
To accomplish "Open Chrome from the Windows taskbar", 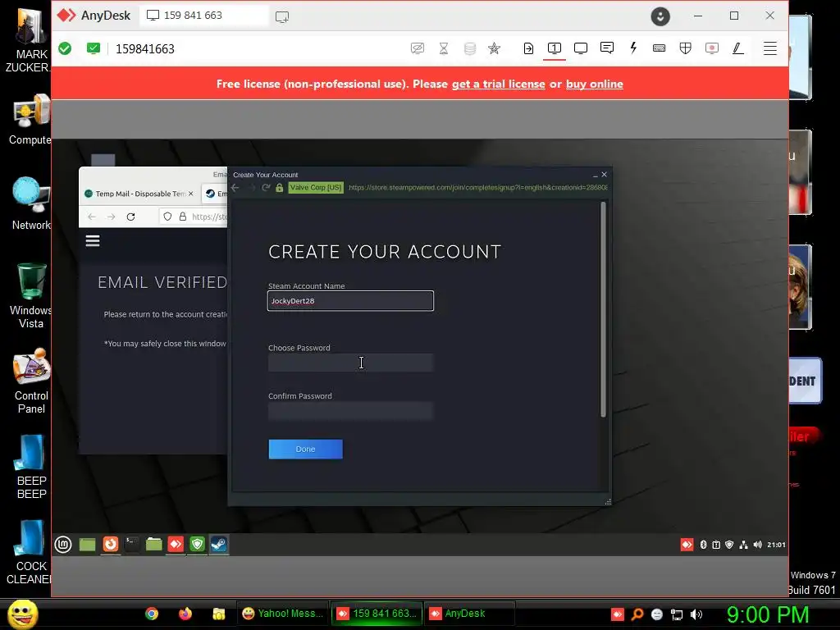I will click(152, 614).
